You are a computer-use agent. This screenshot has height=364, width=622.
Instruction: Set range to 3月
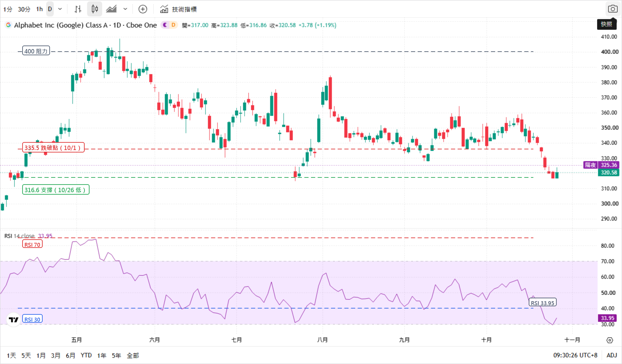click(x=56, y=355)
